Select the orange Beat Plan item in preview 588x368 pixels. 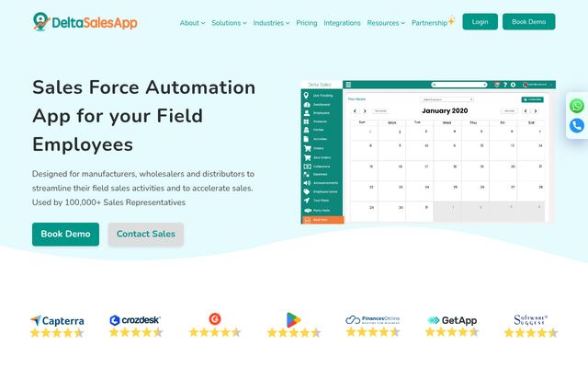322,220
